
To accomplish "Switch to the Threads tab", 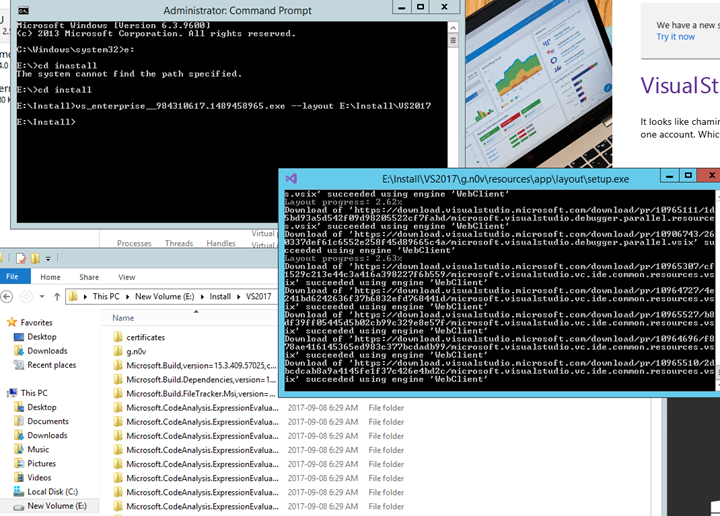I will [179, 243].
